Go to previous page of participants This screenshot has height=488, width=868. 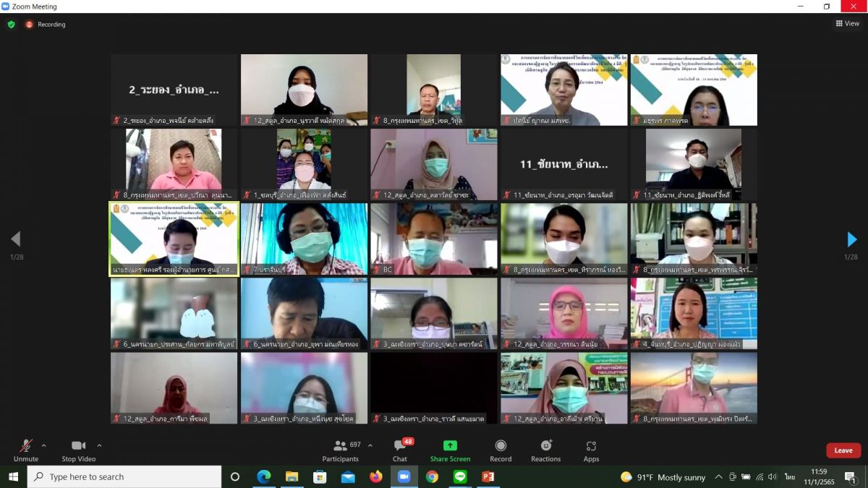pos(16,239)
